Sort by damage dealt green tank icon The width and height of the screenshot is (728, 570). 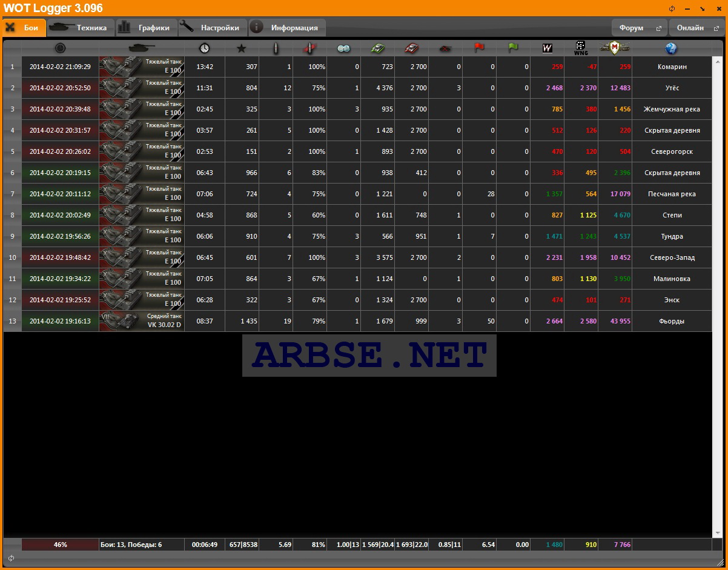[x=378, y=48]
